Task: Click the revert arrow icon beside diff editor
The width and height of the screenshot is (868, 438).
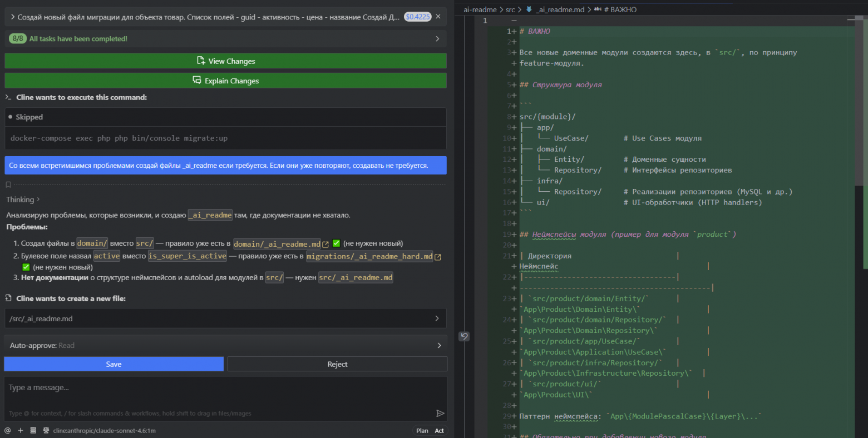Action: pos(464,336)
